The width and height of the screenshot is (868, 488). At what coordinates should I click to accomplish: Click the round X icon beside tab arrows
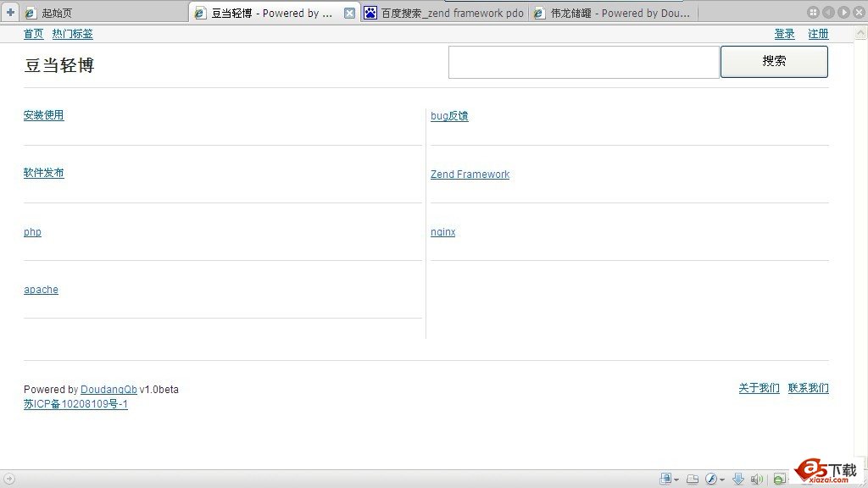coord(861,12)
